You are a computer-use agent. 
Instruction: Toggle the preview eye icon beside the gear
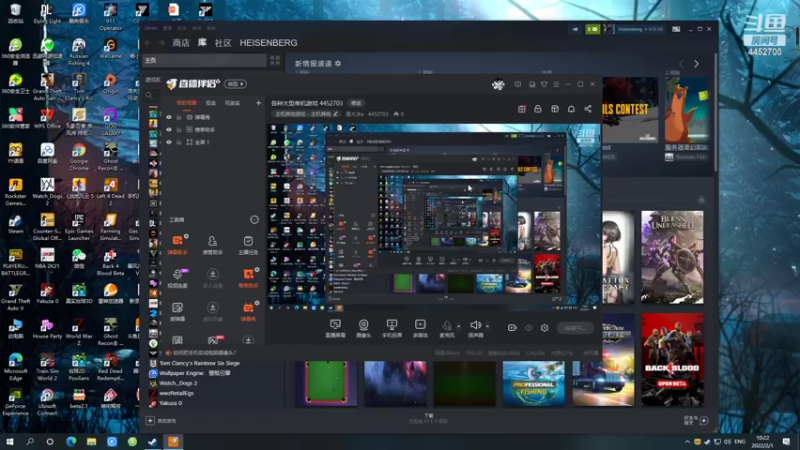pos(529,328)
